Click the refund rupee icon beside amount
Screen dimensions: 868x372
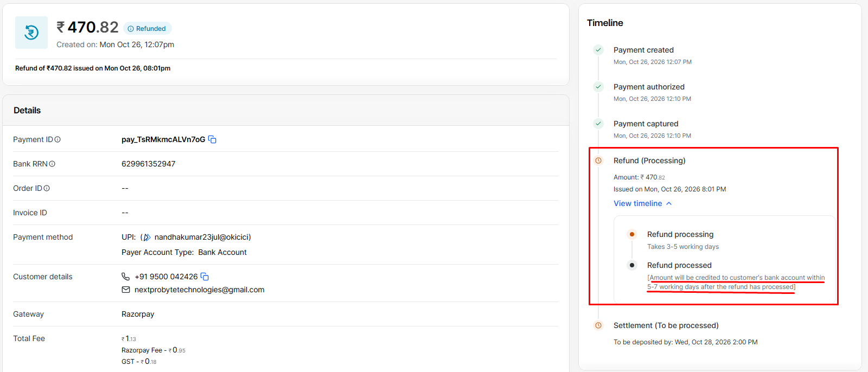tap(31, 33)
